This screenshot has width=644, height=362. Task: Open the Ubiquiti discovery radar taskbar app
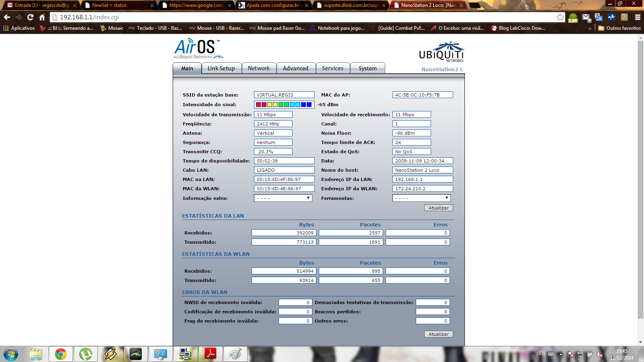tap(136, 354)
